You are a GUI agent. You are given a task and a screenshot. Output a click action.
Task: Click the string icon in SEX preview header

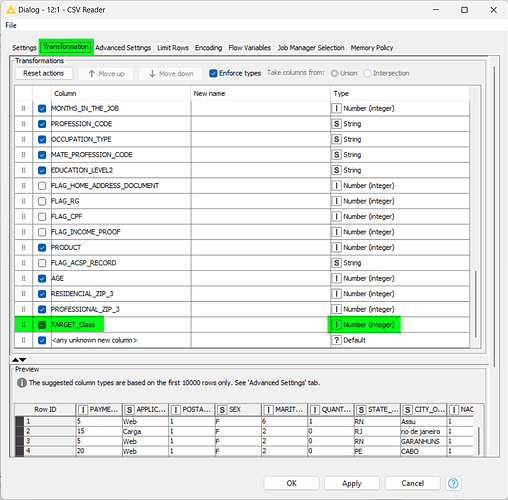[222, 410]
